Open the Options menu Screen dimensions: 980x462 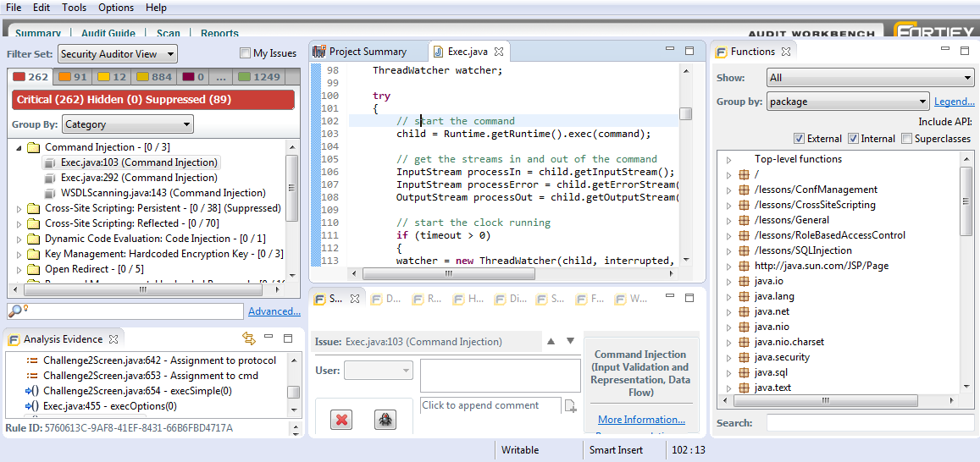tap(116, 8)
